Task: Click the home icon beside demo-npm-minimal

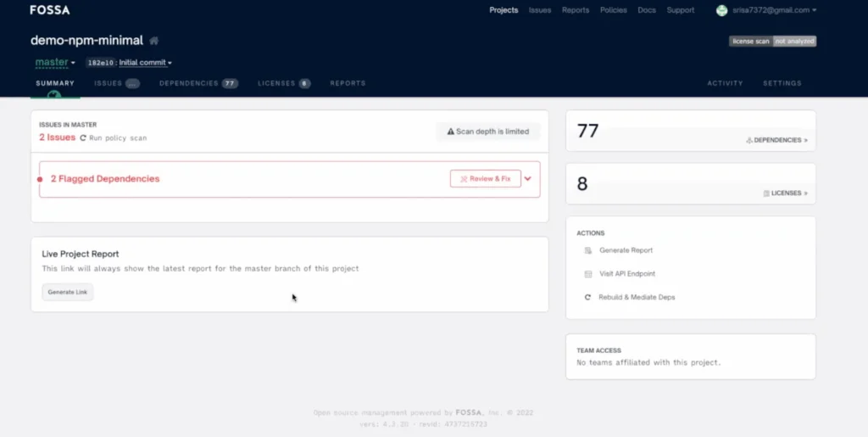Action: click(154, 41)
